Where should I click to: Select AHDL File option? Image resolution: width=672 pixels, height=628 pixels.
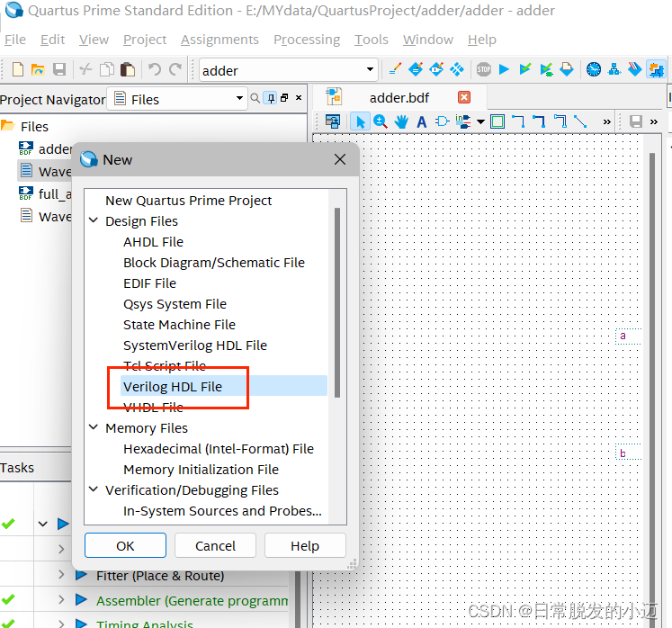153,241
